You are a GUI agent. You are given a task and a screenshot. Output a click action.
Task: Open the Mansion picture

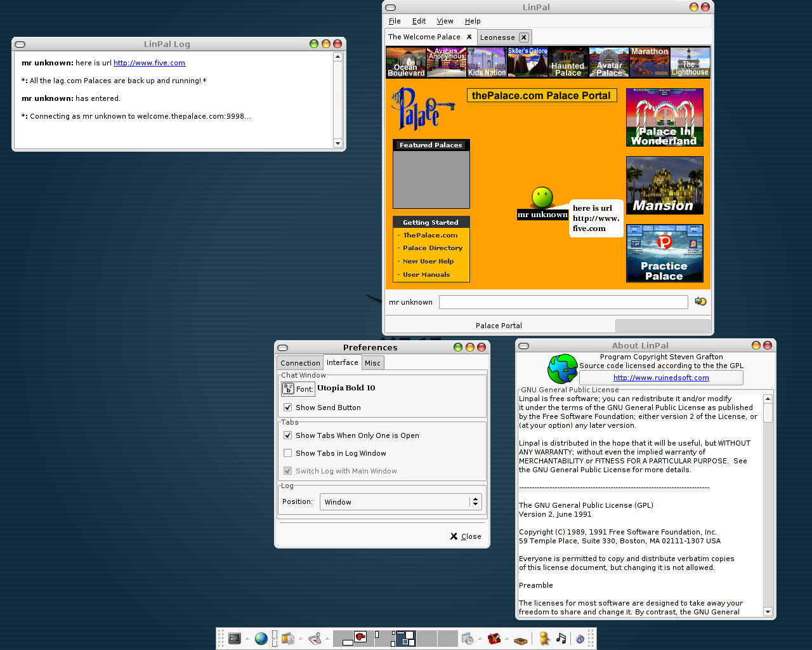(665, 185)
